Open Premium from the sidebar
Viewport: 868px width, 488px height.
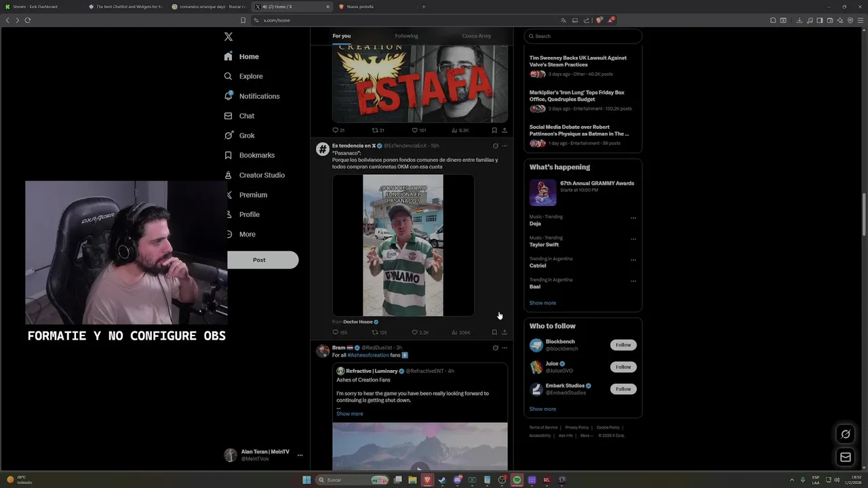[x=247, y=195]
